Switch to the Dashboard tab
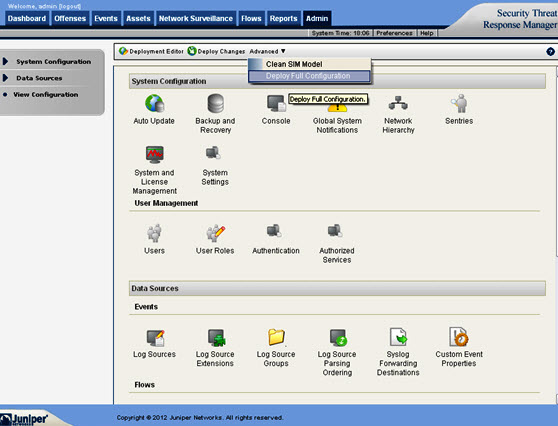This screenshot has height=426, width=558. 27,19
